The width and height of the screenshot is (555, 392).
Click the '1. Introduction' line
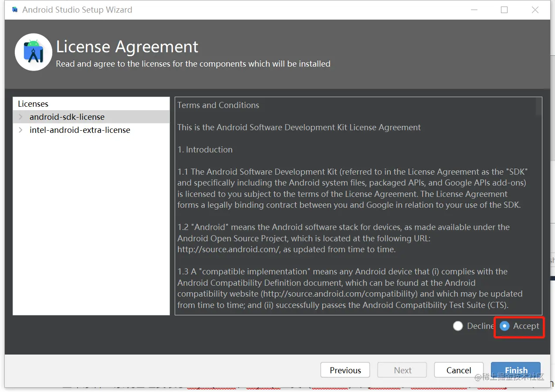point(205,149)
